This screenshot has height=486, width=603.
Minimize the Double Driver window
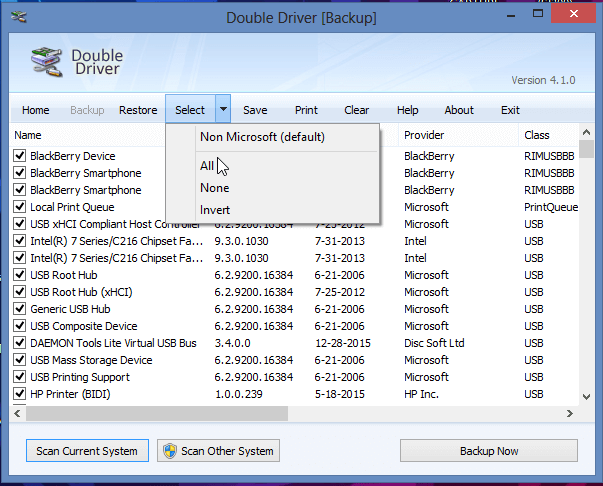coord(511,15)
